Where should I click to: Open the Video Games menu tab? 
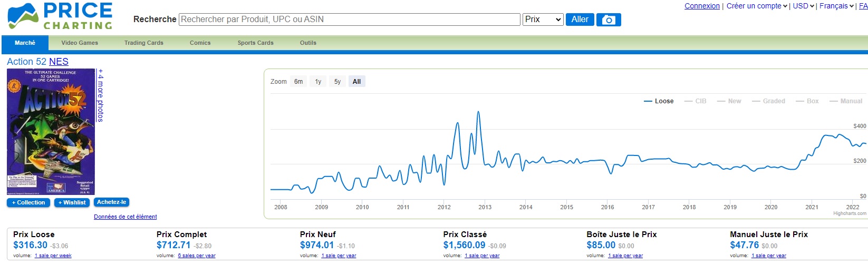pyautogui.click(x=80, y=43)
